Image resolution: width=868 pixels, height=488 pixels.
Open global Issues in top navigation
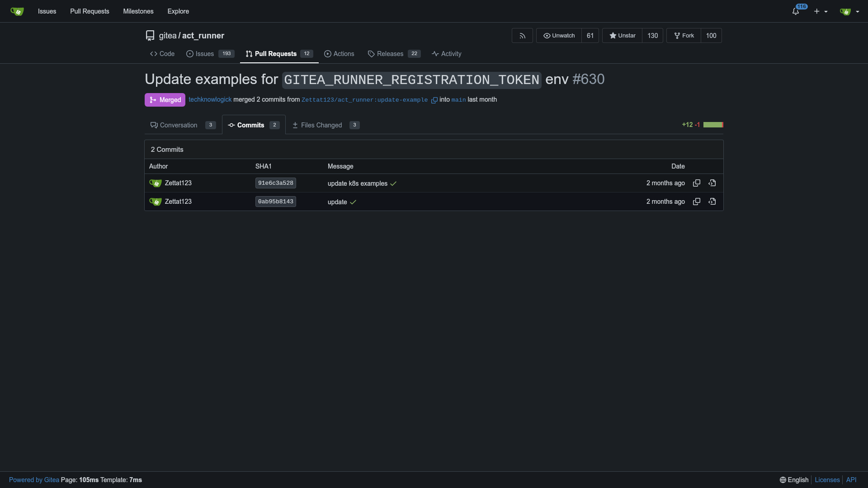47,11
